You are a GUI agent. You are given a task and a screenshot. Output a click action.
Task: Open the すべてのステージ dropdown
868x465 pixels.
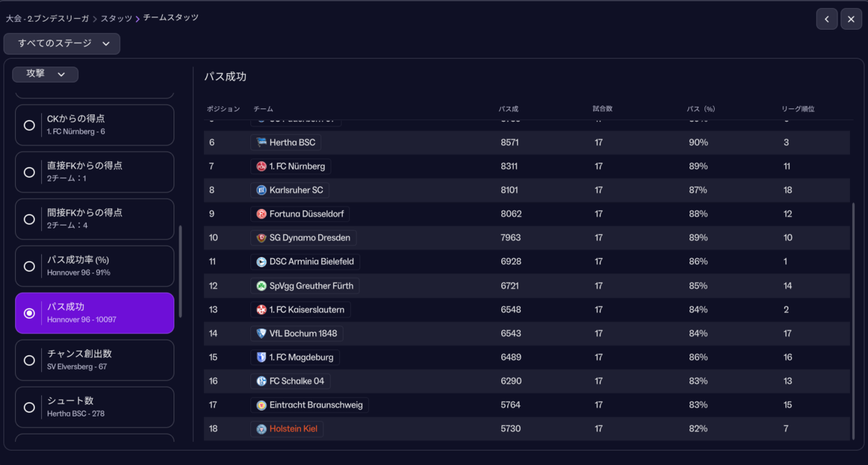[x=62, y=43]
